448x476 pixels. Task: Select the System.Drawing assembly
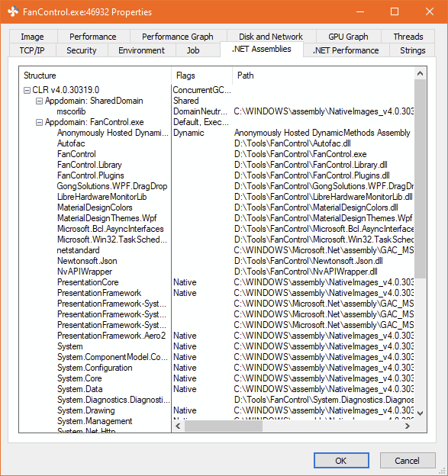(86, 410)
